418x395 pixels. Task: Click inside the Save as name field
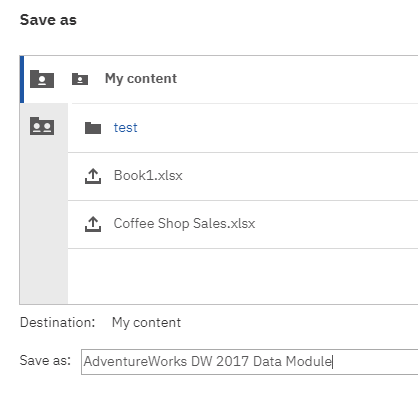pyautogui.click(x=249, y=362)
